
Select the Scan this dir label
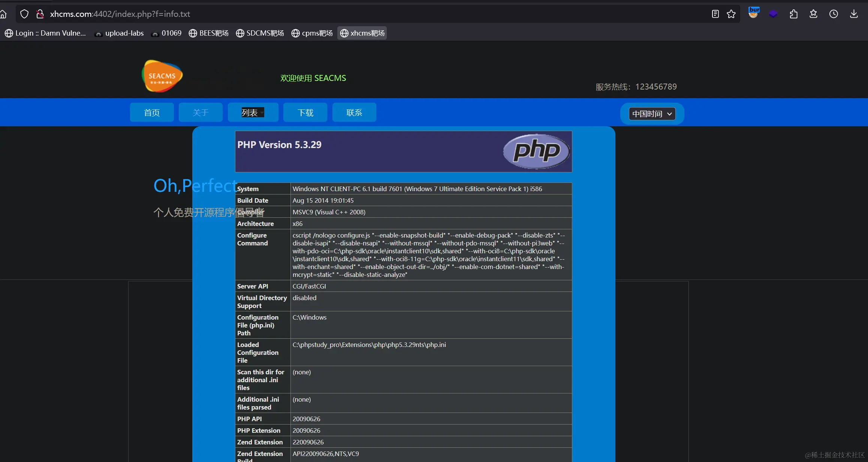[x=260, y=380]
